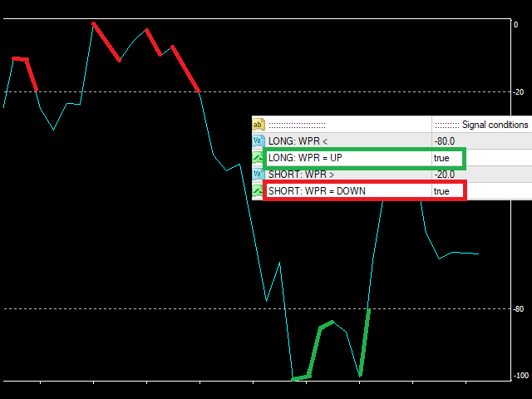
Task: Click the dotted separator parameter name
Action: pyautogui.click(x=297, y=126)
